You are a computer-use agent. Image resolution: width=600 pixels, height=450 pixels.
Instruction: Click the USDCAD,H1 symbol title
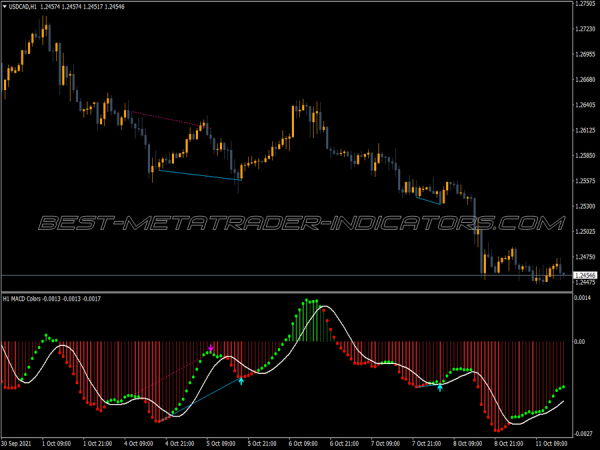[23, 7]
